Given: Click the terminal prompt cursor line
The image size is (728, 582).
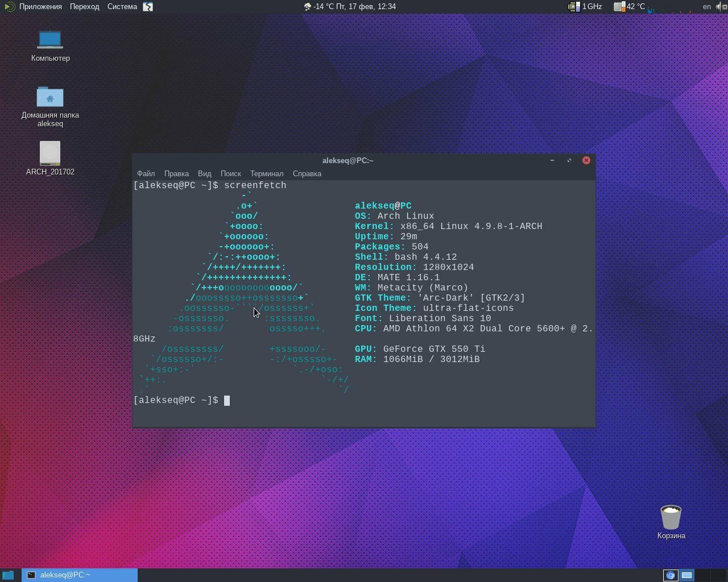Looking at the screenshot, I should 181,401.
